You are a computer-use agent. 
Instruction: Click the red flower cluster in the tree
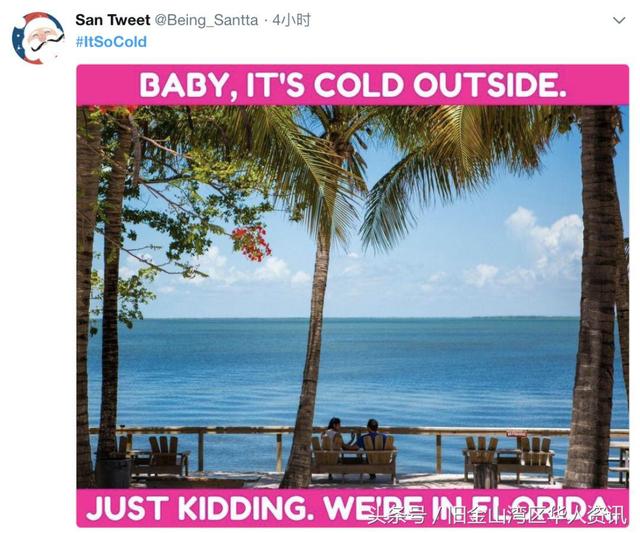[x=251, y=244]
